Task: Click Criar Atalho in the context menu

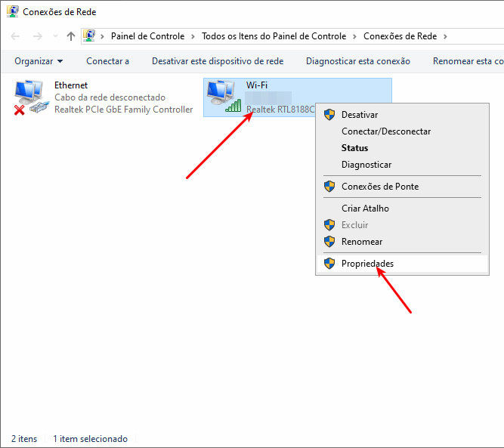Action: pos(365,209)
